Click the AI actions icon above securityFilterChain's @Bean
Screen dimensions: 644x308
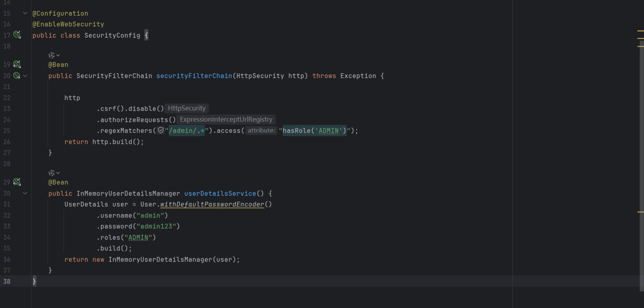pyautogui.click(x=52, y=55)
